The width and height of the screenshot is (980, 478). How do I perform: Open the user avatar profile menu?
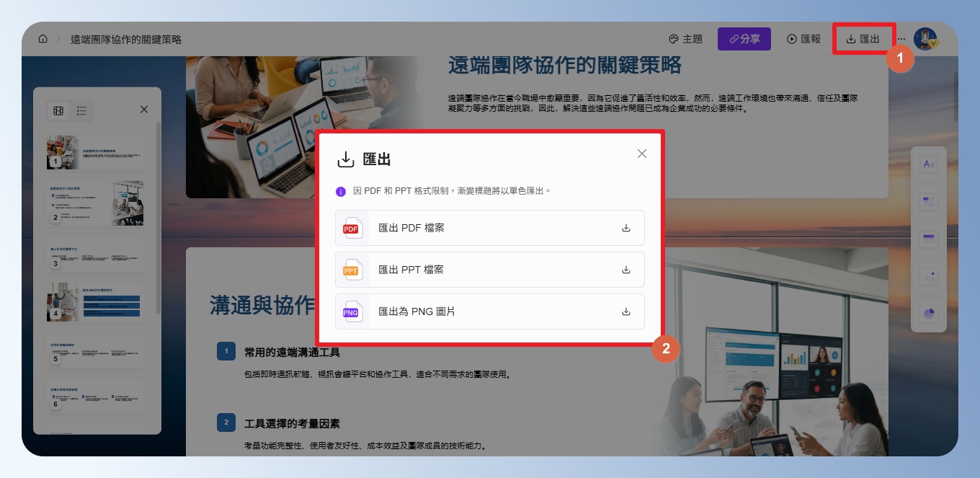[925, 39]
